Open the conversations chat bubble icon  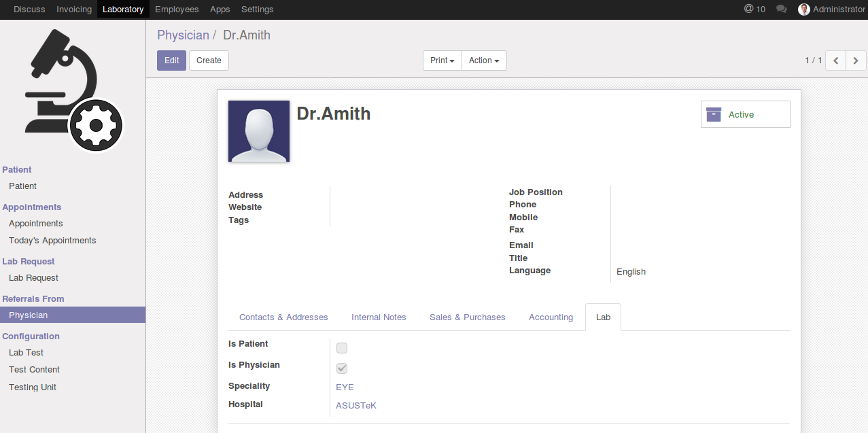782,10
